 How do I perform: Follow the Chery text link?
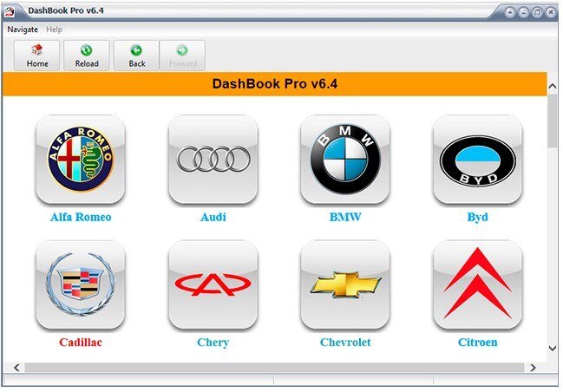213,343
